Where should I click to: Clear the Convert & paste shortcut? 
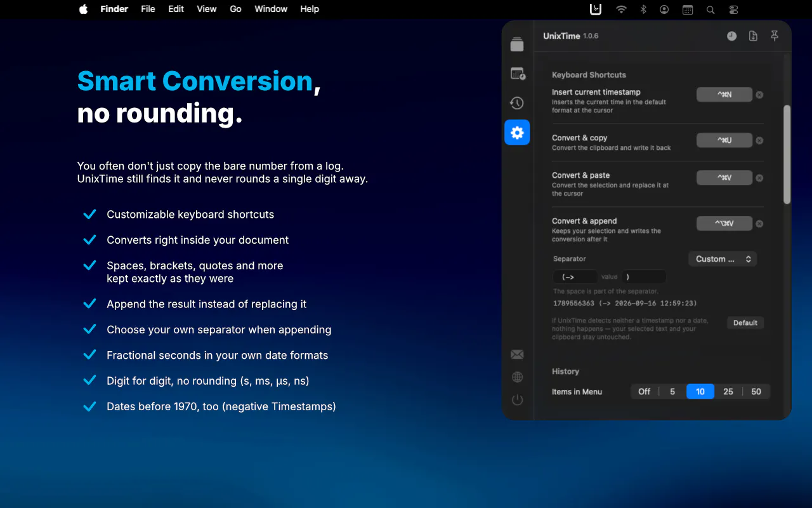click(x=759, y=178)
